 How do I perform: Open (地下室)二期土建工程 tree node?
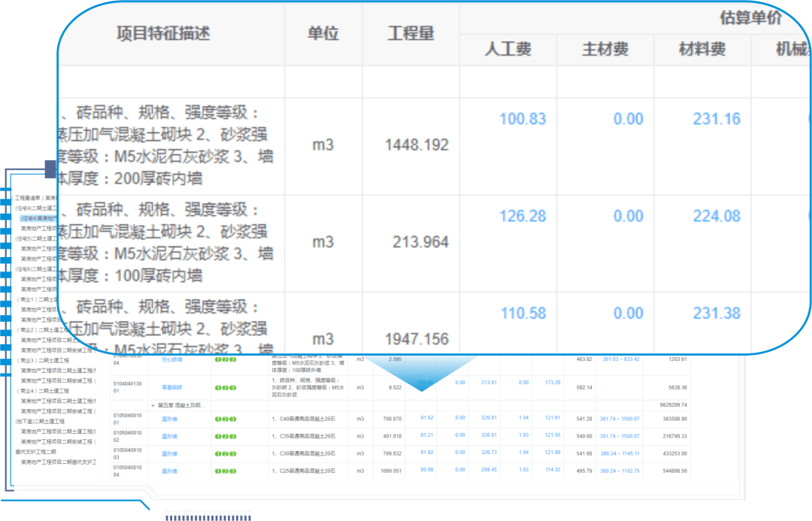point(40,422)
